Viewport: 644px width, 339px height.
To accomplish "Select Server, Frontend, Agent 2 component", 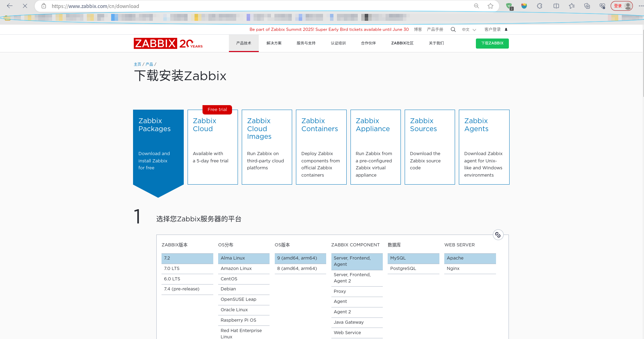I will 357,278.
